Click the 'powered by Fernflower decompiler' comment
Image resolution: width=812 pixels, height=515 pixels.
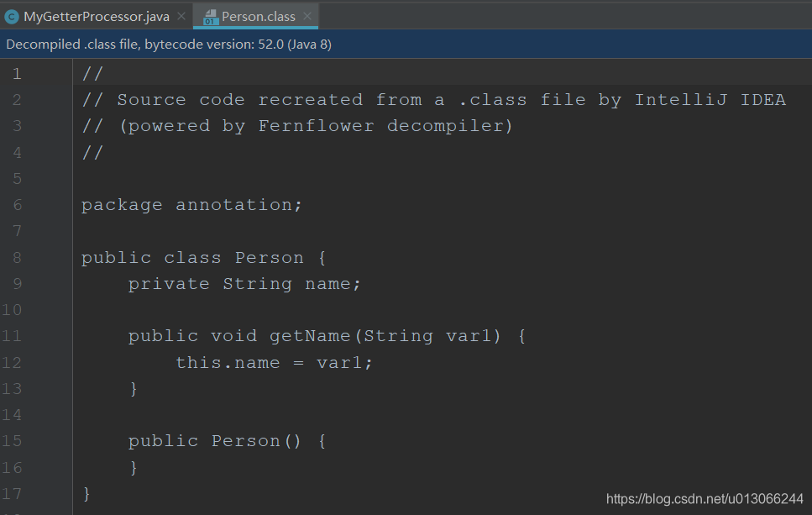tap(297, 126)
